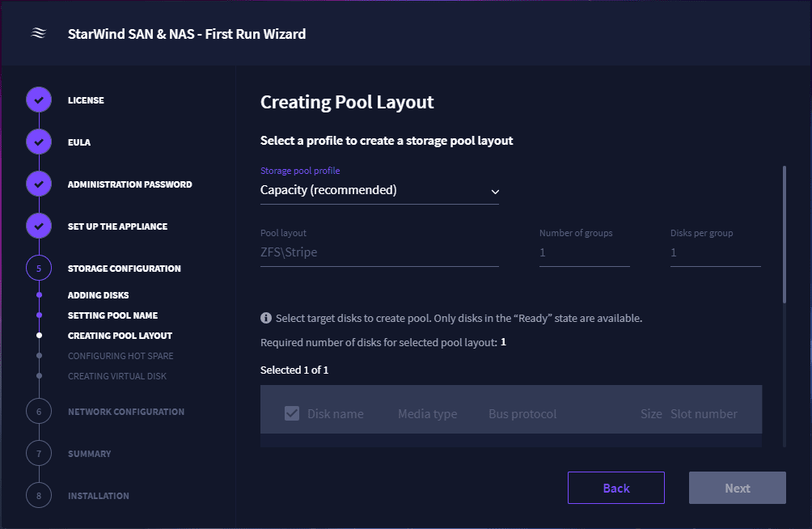Go to the Adding Disks sub-step

[x=99, y=294]
